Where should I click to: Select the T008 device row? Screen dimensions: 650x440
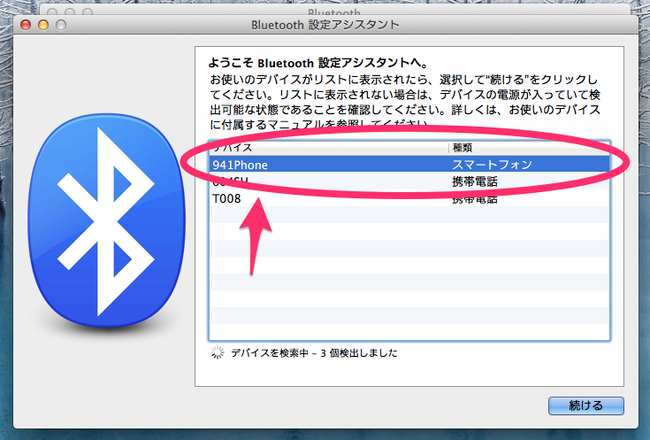tap(410, 199)
